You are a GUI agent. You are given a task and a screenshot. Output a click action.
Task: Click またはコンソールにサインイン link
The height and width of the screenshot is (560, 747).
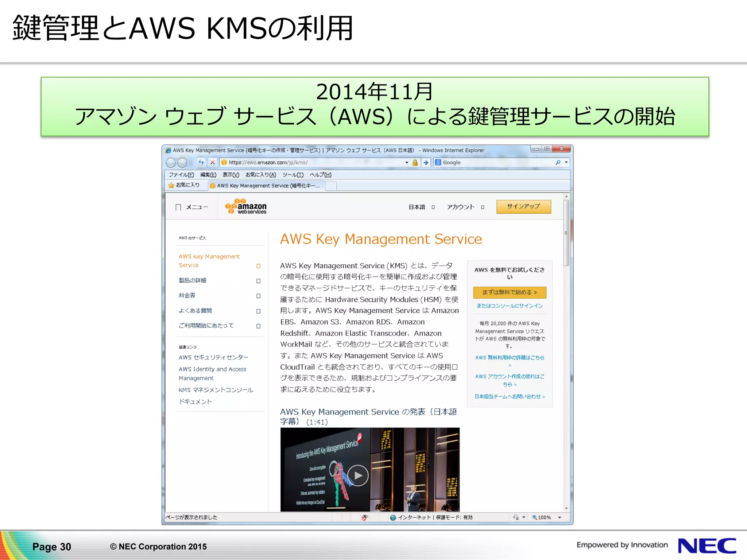(510, 306)
